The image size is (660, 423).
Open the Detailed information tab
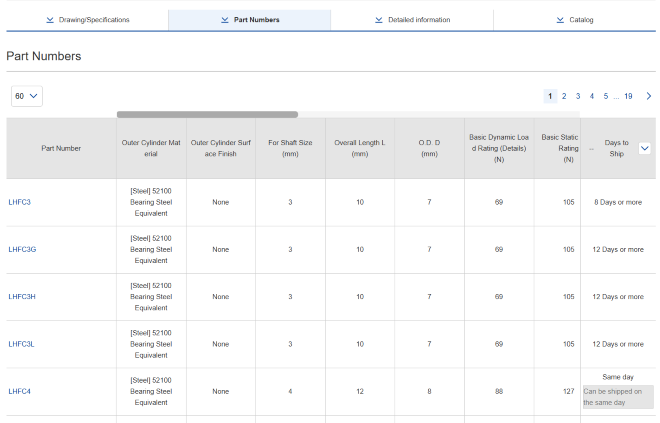click(412, 20)
